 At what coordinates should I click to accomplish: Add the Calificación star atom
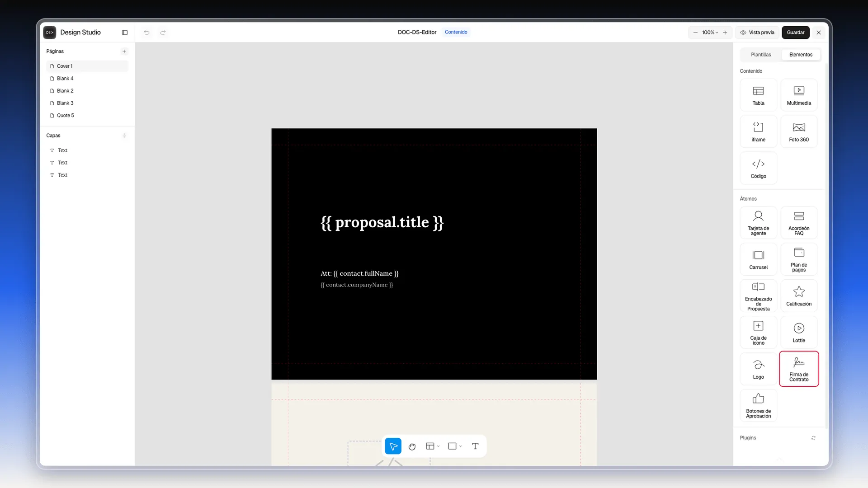(x=799, y=296)
